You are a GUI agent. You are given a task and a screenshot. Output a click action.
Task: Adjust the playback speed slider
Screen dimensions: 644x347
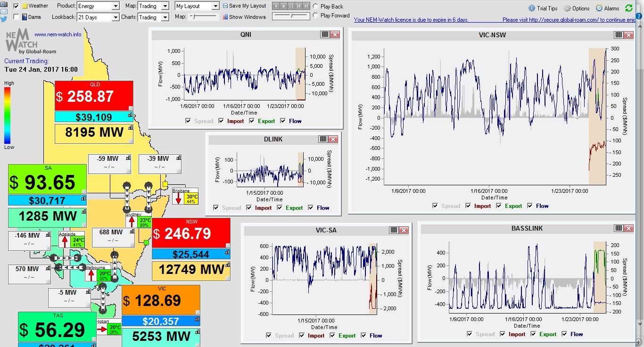pos(291,16)
